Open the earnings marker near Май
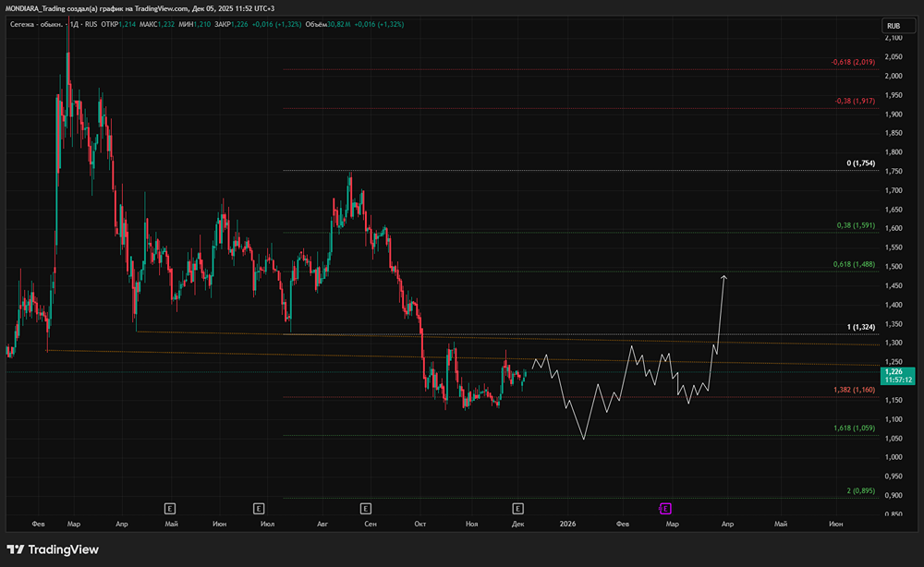 [x=169, y=508]
